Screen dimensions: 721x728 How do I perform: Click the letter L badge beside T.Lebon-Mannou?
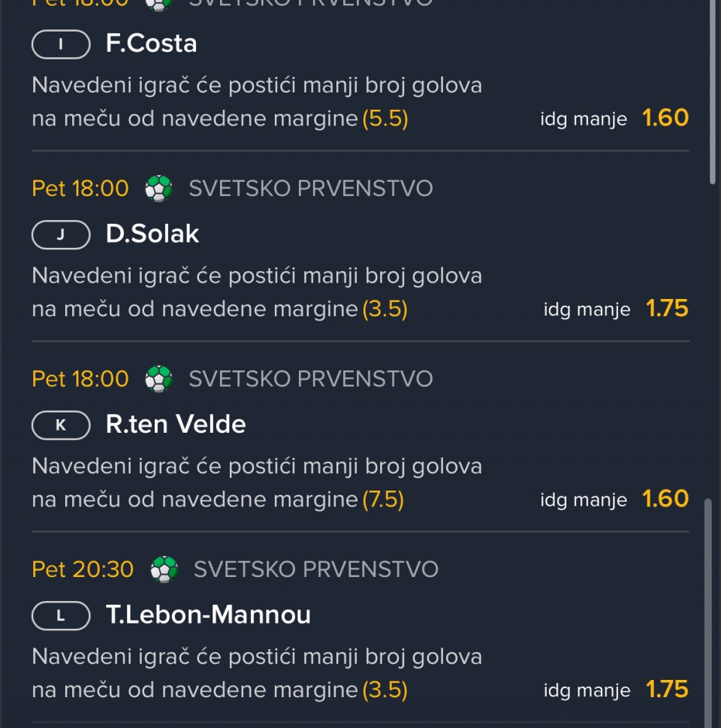(61, 616)
